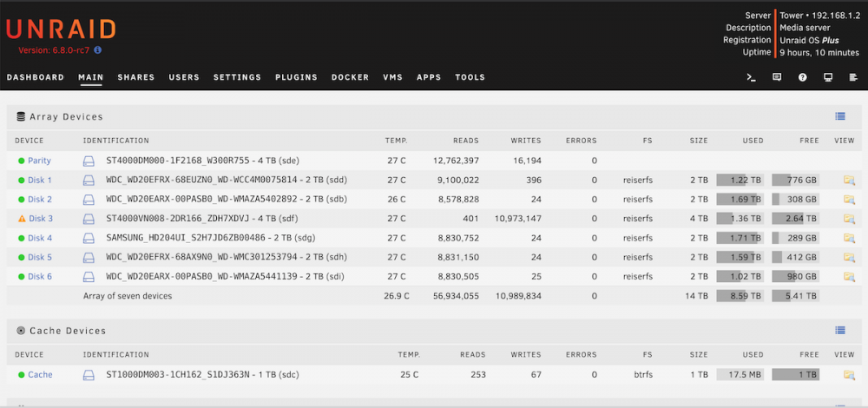Open the feedback icon in header
The width and height of the screenshot is (868, 408).
click(777, 77)
